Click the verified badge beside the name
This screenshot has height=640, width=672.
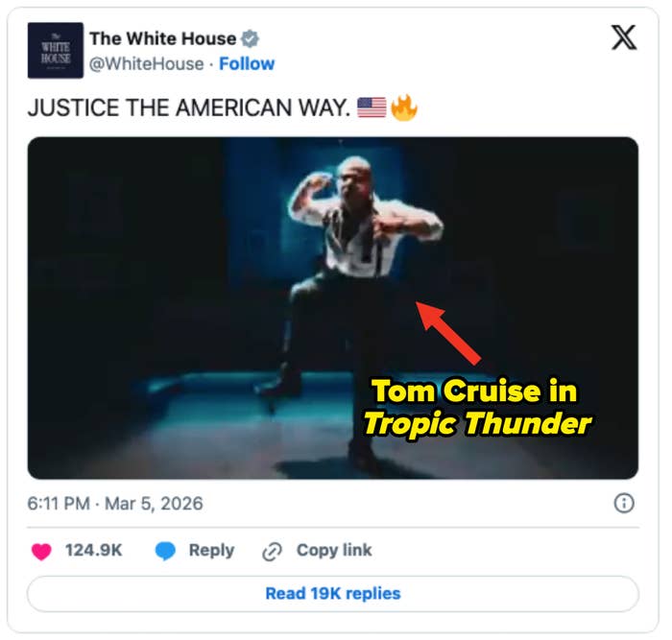point(250,39)
